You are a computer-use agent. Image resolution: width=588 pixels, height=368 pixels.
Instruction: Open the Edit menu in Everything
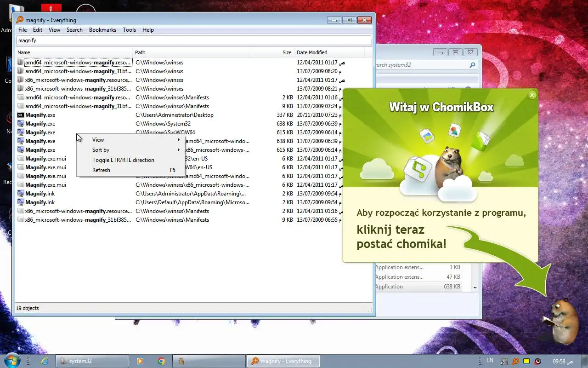[x=38, y=30]
